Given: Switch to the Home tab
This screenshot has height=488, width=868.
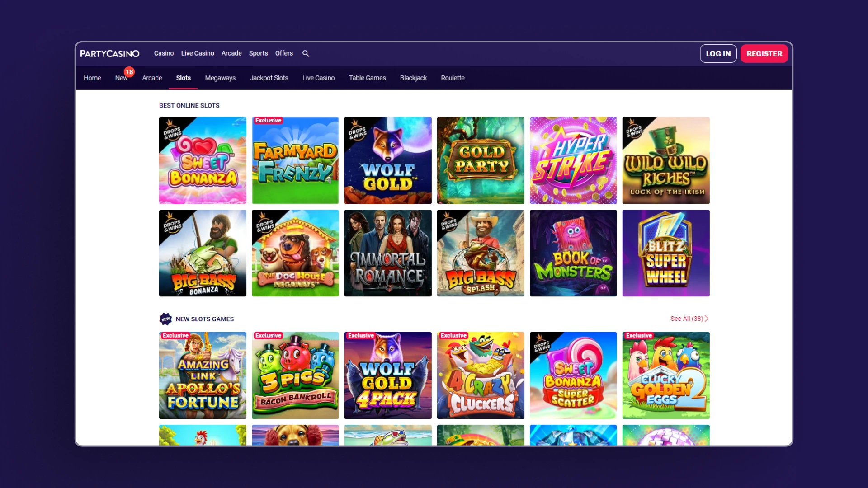Looking at the screenshot, I should (x=92, y=78).
